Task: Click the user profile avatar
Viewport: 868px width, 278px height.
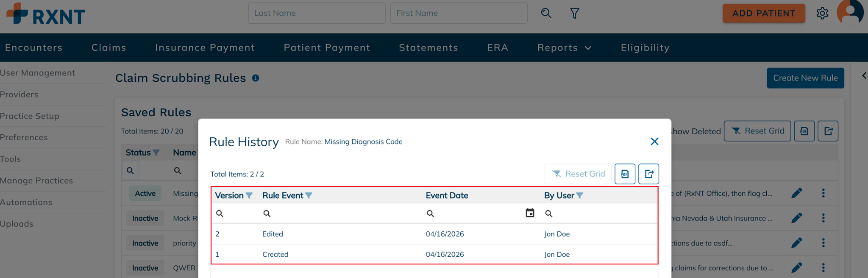Action: point(850,13)
